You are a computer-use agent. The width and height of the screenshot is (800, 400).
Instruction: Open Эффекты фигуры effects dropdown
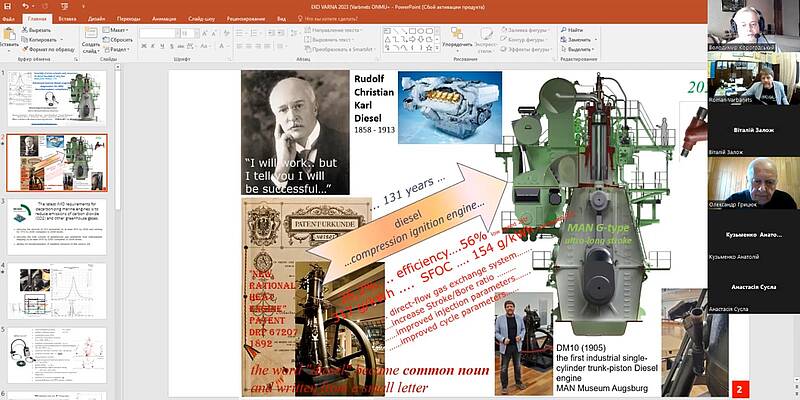click(x=526, y=49)
